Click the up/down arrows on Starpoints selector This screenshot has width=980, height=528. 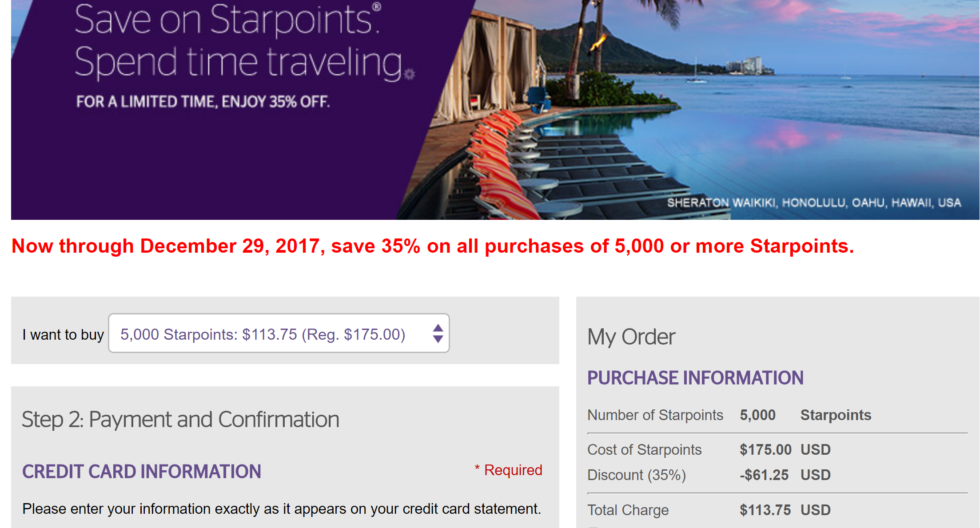point(438,333)
